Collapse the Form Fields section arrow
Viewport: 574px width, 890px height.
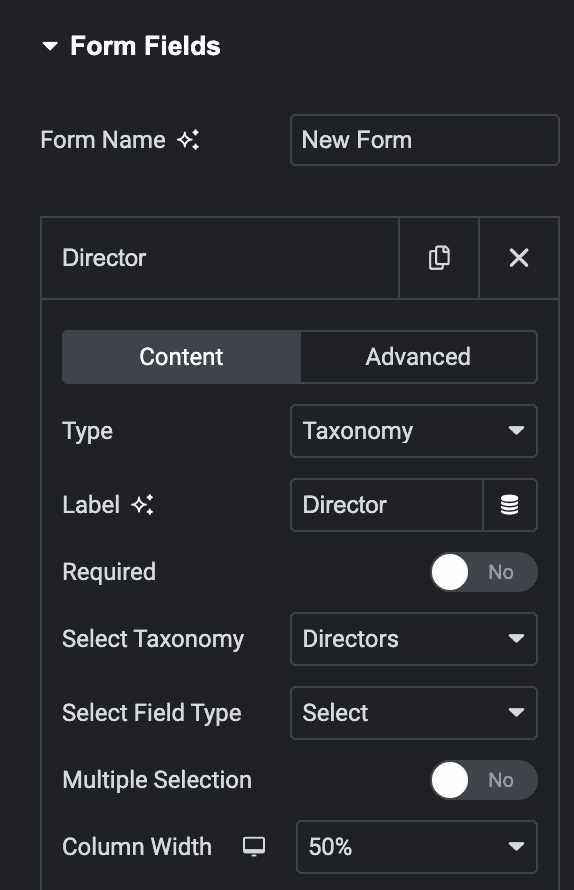50,46
